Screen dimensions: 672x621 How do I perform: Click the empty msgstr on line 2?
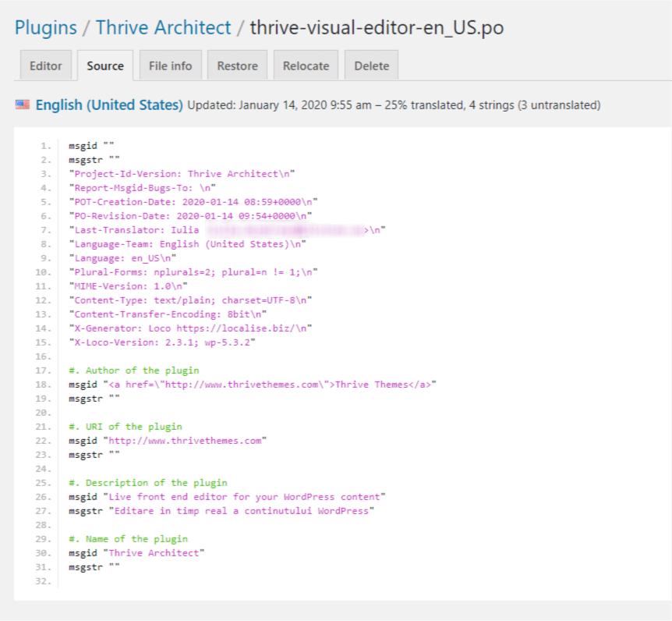94,160
